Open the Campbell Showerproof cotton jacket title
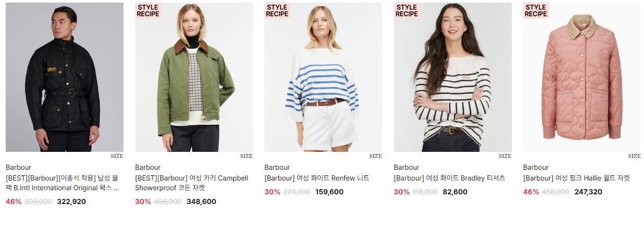The height and width of the screenshot is (225, 644). click(192, 183)
